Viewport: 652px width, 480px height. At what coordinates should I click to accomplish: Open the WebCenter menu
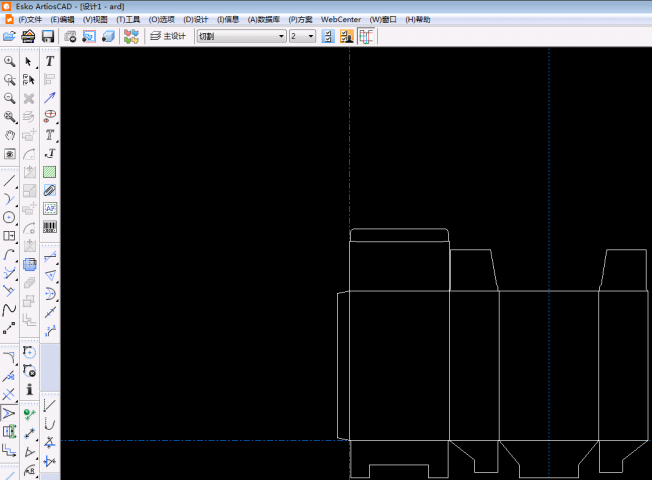[341, 20]
